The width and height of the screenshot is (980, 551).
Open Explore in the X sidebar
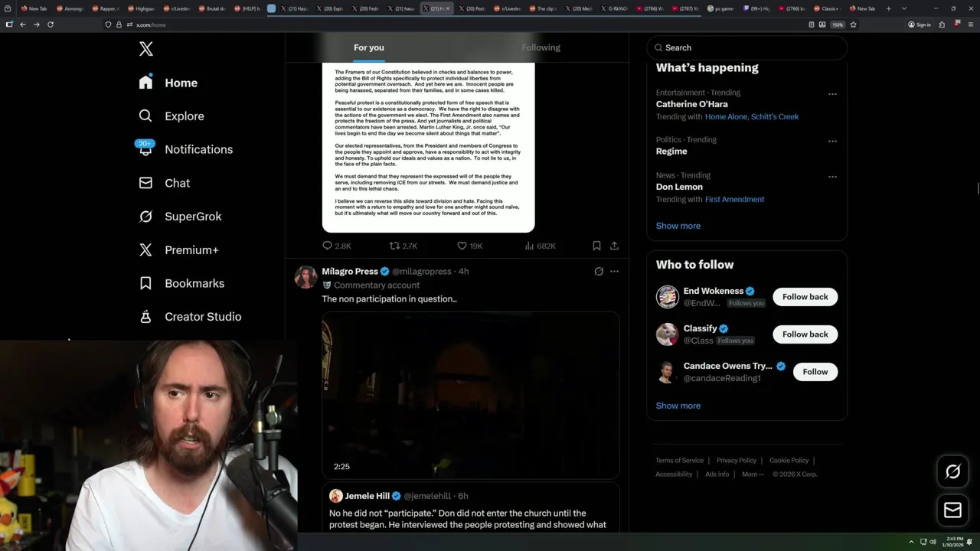point(171,116)
